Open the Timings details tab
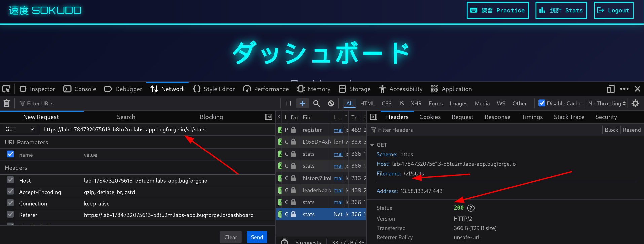The width and height of the screenshot is (644, 244). [532, 117]
